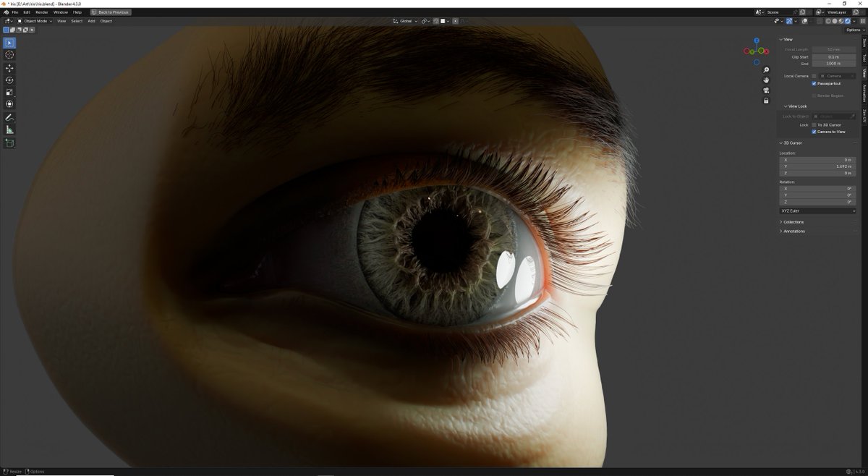This screenshot has width=868, height=476.
Task: Open the Render menu
Action: coord(41,12)
